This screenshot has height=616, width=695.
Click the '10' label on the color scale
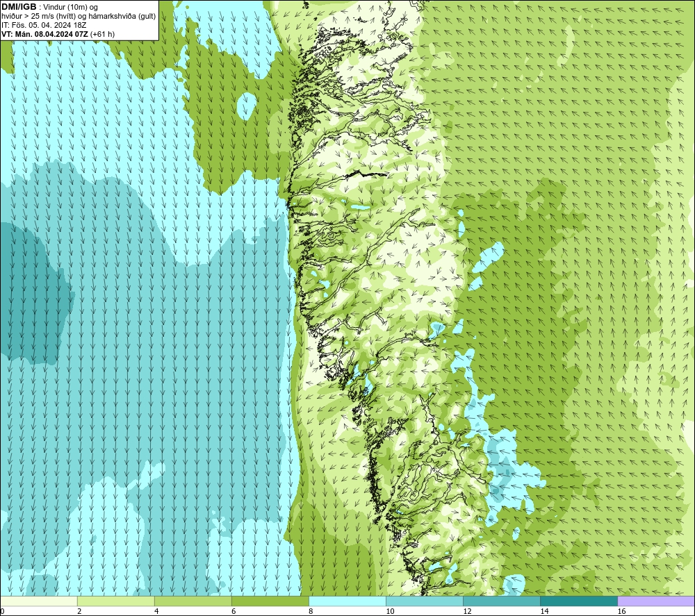pos(390,611)
